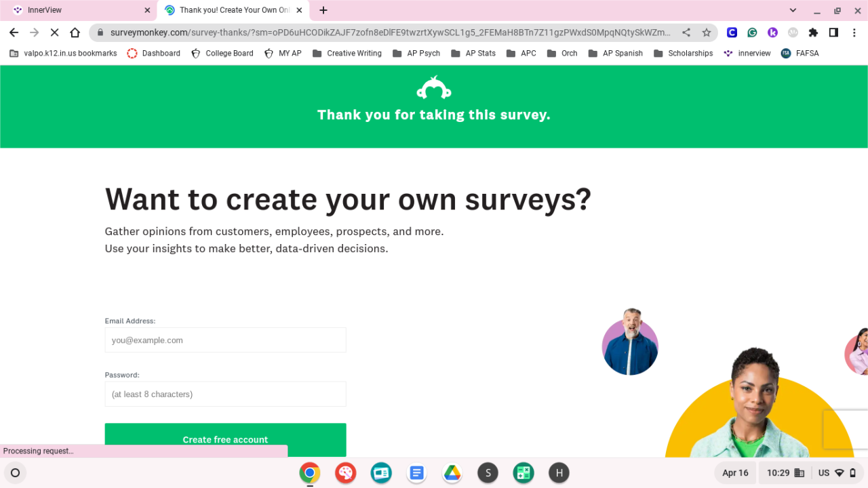This screenshot has width=868, height=488.
Task: Open the Calculator app in shelf
Action: coord(523,472)
